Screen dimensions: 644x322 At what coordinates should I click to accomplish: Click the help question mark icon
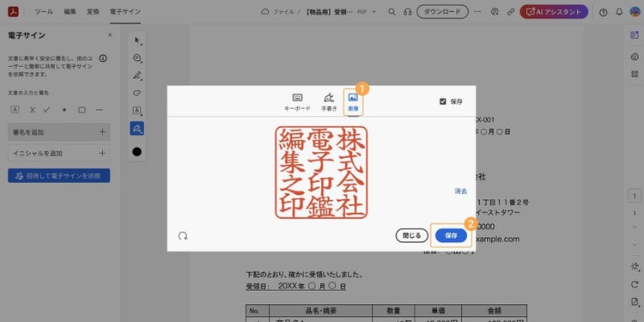click(x=603, y=12)
